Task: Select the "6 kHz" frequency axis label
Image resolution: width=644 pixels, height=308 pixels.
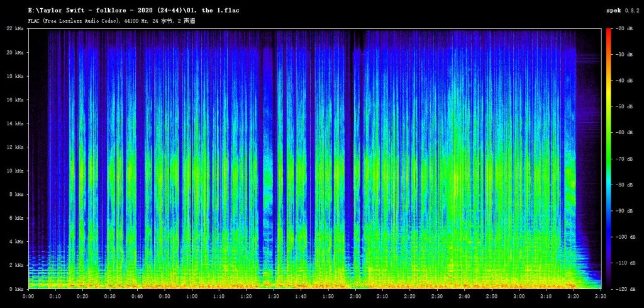Action: [17, 218]
